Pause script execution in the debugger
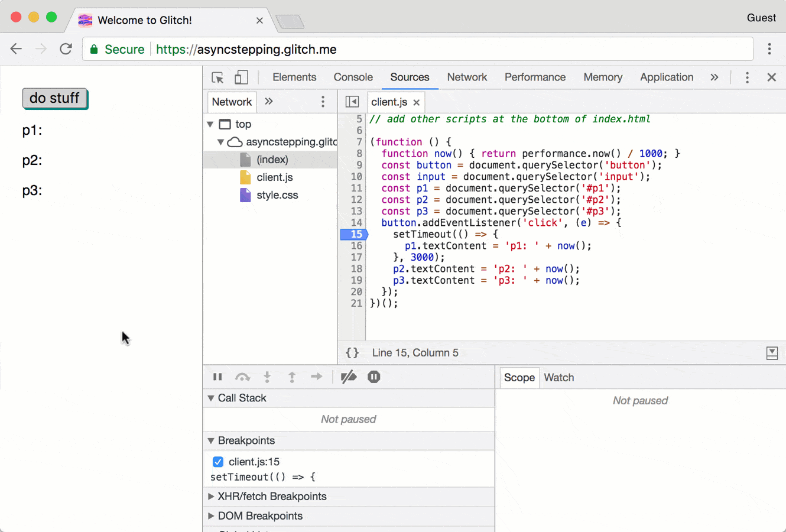This screenshot has height=532, width=786. pyautogui.click(x=217, y=377)
